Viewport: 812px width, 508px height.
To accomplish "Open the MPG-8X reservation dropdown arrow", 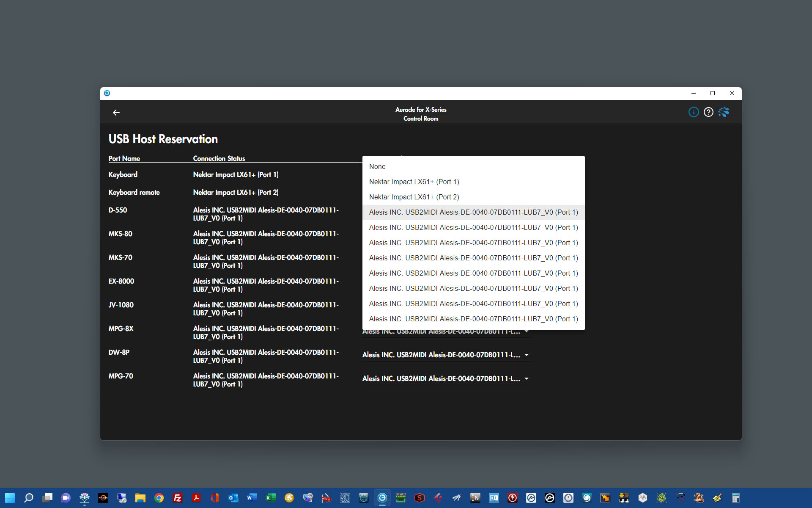I will coord(527,332).
